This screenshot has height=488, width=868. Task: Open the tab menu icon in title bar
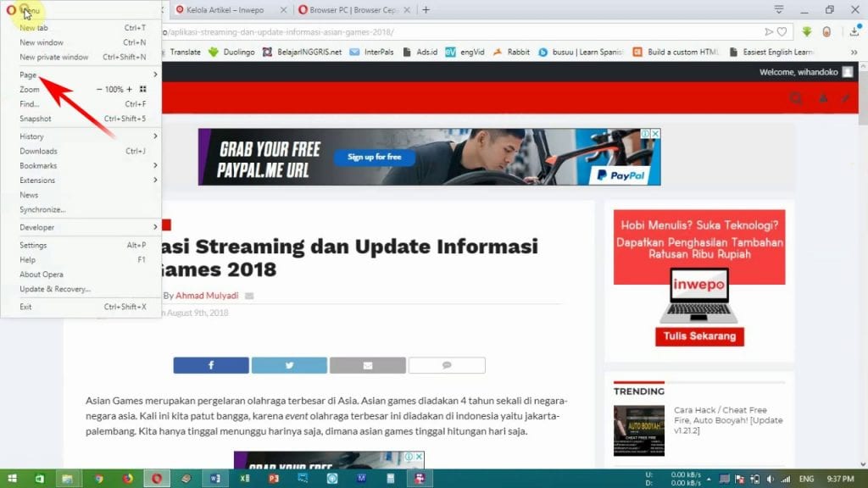(779, 9)
